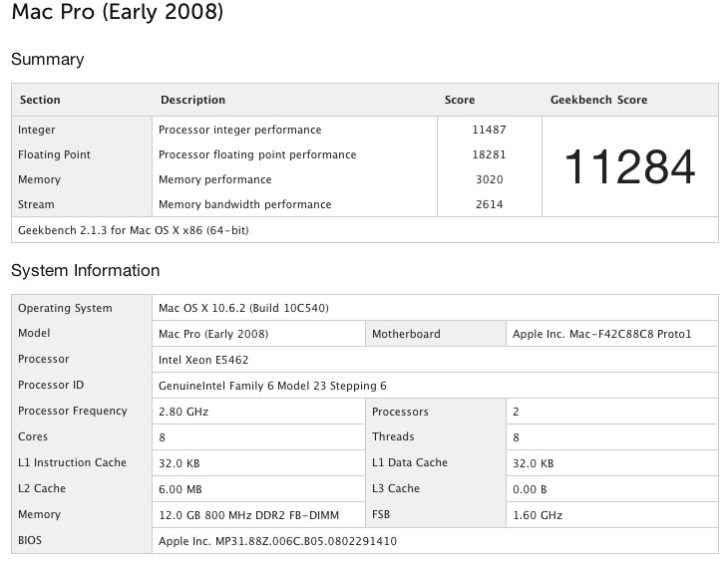The width and height of the screenshot is (728, 562).
Task: Click the 'Mac Pro (Early 2008)' model value
Action: click(213, 334)
